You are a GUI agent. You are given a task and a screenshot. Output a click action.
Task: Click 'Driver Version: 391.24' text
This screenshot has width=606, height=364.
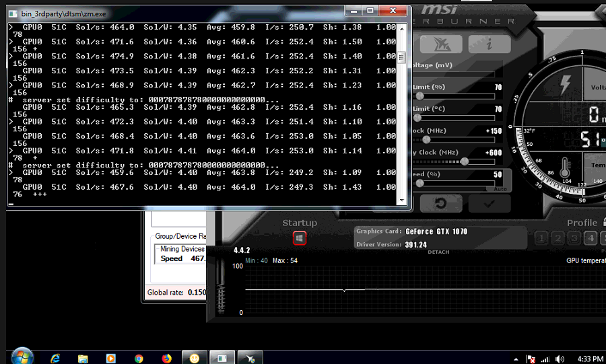pyautogui.click(x=391, y=244)
